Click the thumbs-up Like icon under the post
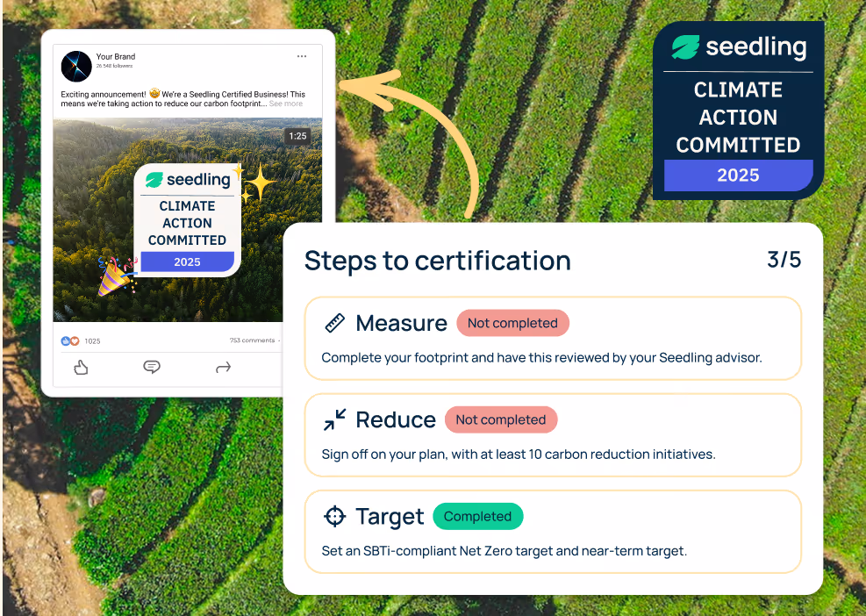This screenshot has height=616, width=866. (80, 368)
